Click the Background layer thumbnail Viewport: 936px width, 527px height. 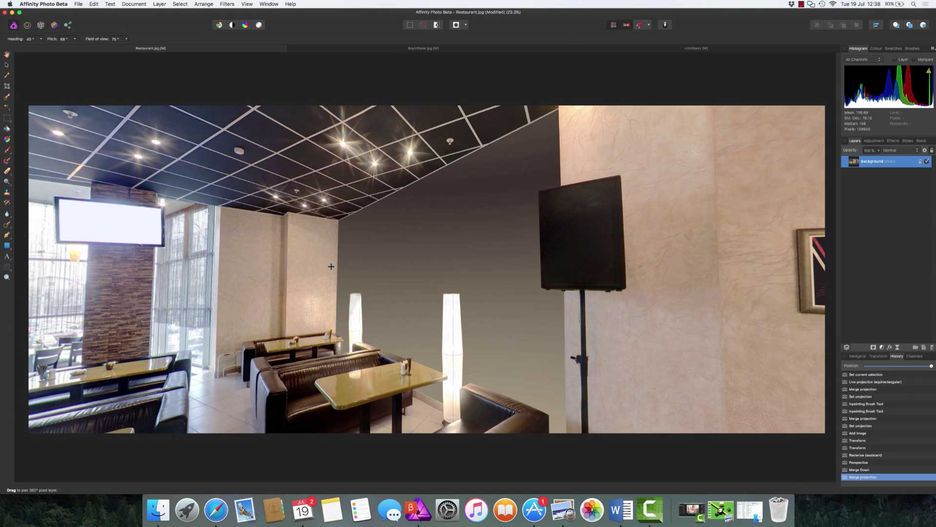point(854,162)
